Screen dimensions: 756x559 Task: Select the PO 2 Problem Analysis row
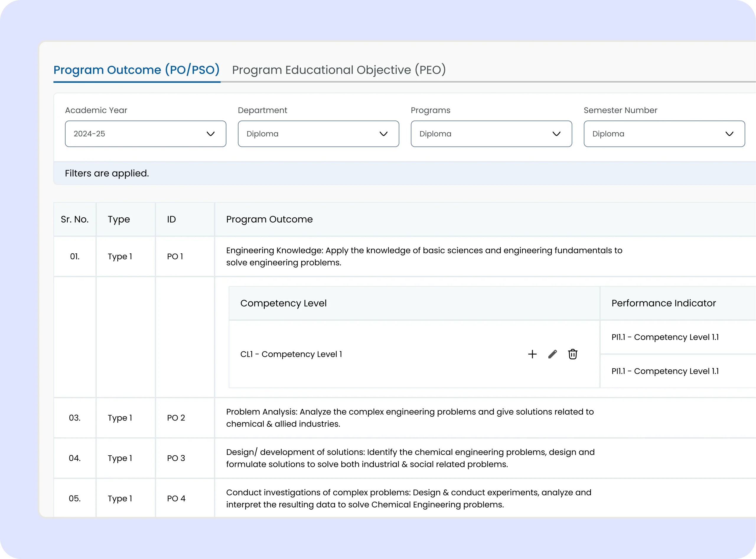point(410,418)
